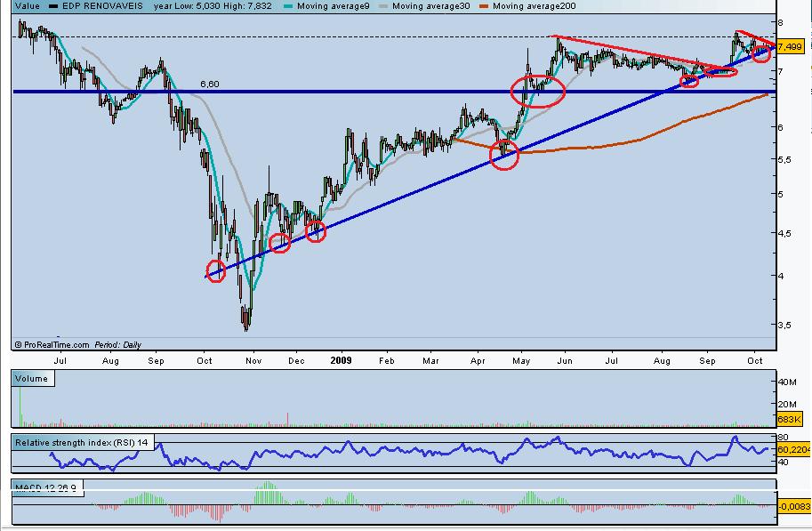The image size is (812, 531).
Task: Click the Mar label on time axis
Action: click(x=430, y=360)
